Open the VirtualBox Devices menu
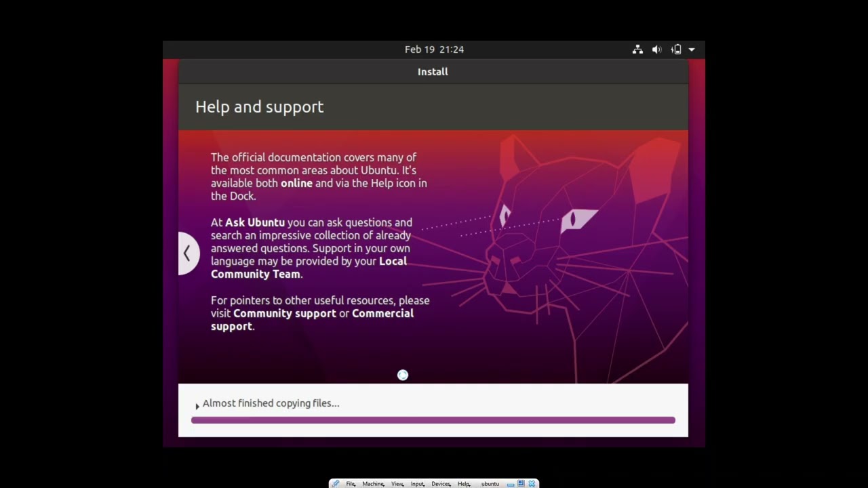The image size is (868, 488). coord(441,484)
